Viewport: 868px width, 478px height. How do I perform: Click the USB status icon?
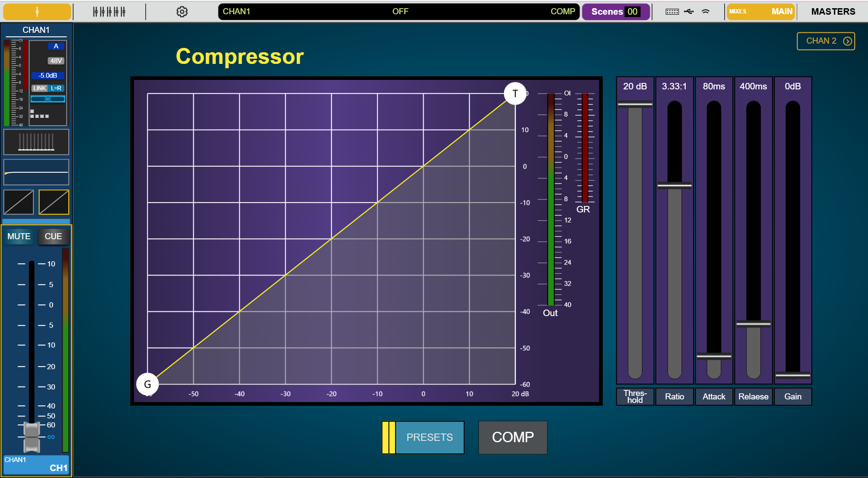coord(689,12)
